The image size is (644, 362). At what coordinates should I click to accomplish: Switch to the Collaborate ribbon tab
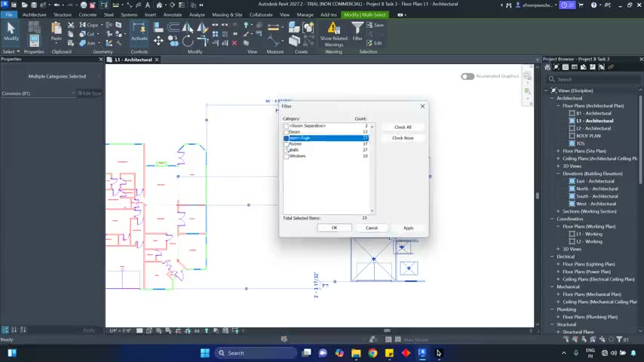tap(261, 15)
